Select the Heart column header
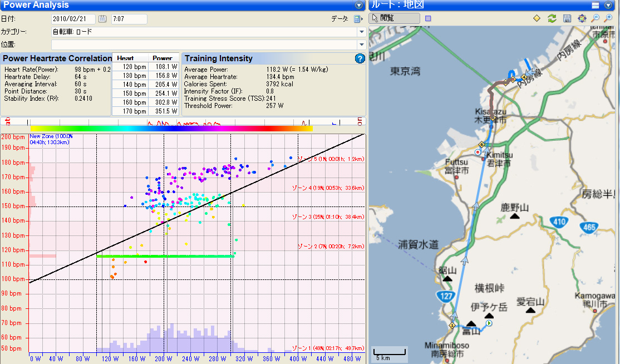Viewport: 620px width, 364px height. 125,58
